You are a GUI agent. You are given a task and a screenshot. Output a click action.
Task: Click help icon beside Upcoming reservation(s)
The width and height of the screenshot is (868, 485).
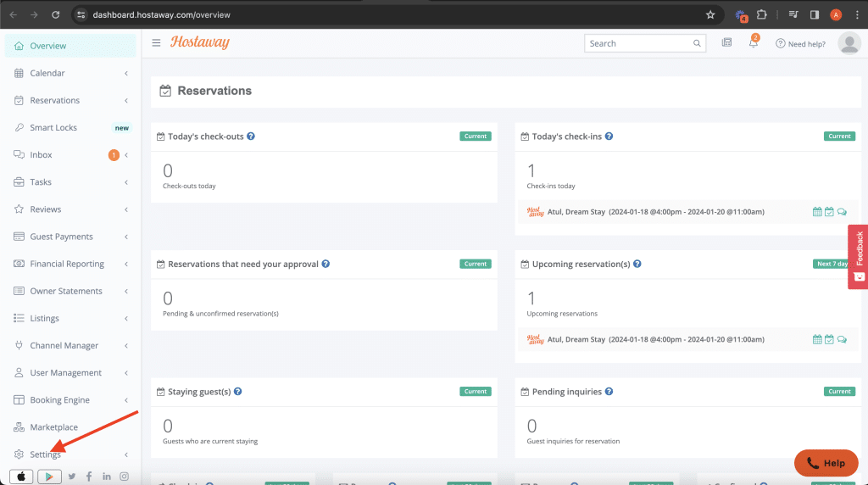pyautogui.click(x=637, y=264)
